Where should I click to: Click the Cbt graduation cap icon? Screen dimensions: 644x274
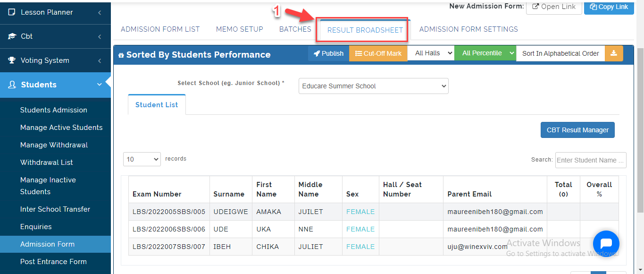pyautogui.click(x=12, y=36)
